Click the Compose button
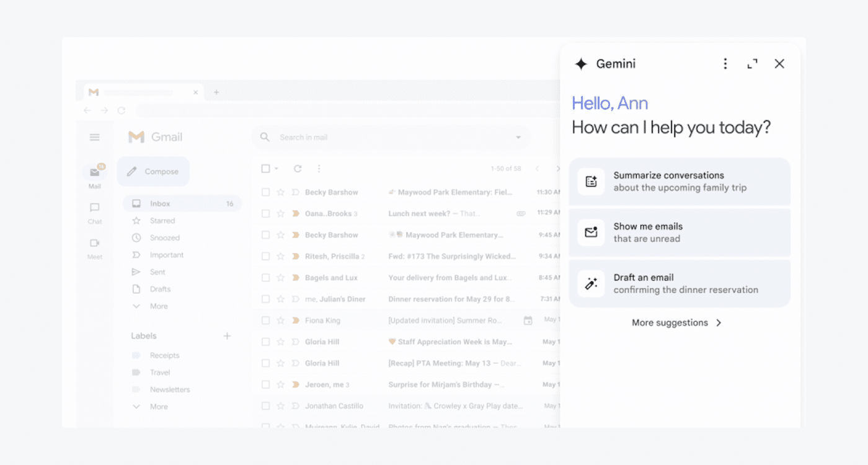 coord(153,172)
